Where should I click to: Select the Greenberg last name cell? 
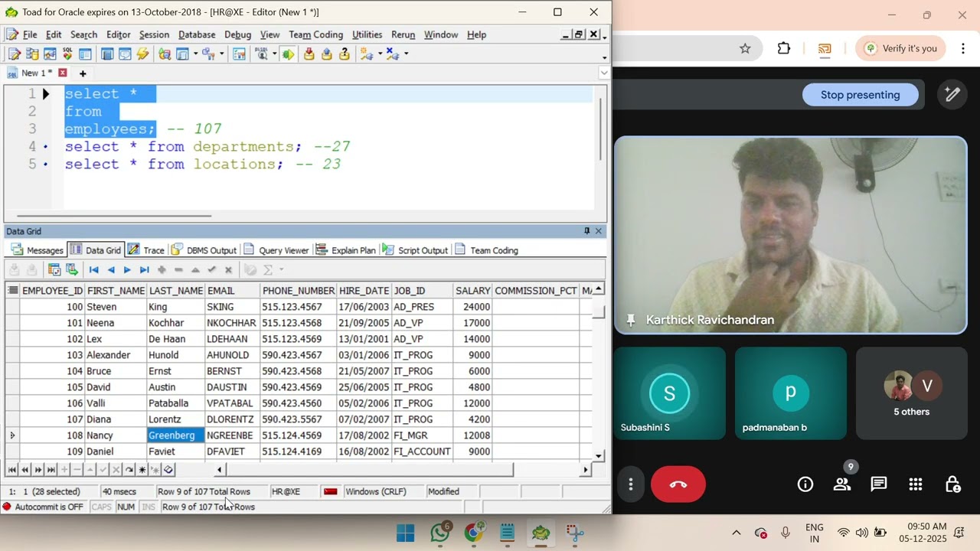[175, 435]
